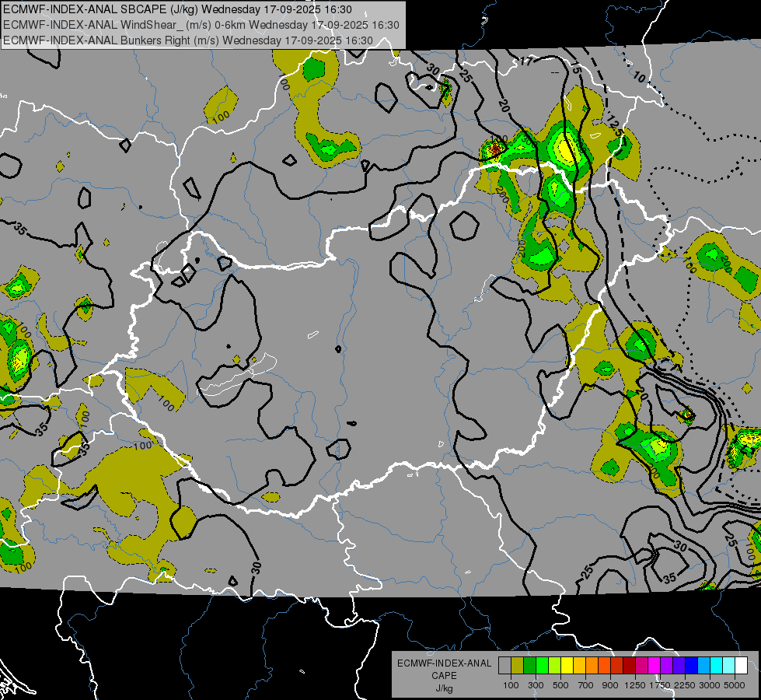The image size is (761, 700).
Task: Click the 3000 label in legend
Action: coord(709,685)
